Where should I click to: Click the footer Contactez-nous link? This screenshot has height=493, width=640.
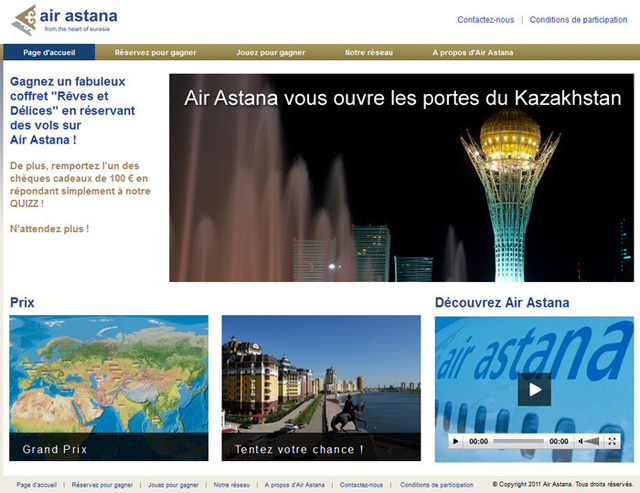(x=361, y=485)
